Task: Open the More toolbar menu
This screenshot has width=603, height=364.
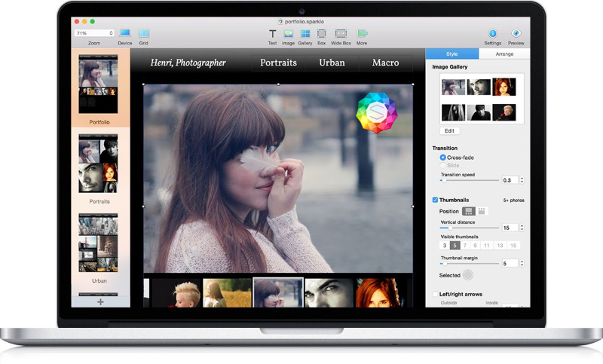Action: point(362,34)
